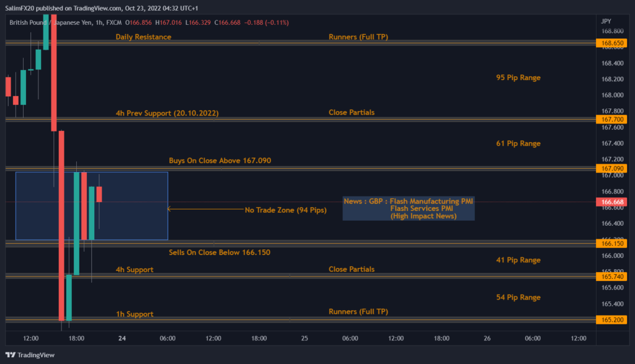Click the 95 Pip Range text label
The image size is (635, 364).
518,78
